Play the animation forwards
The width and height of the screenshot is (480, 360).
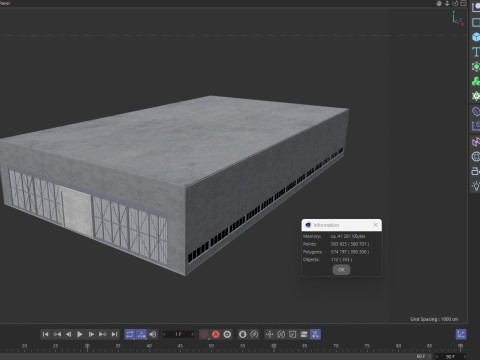(80, 334)
